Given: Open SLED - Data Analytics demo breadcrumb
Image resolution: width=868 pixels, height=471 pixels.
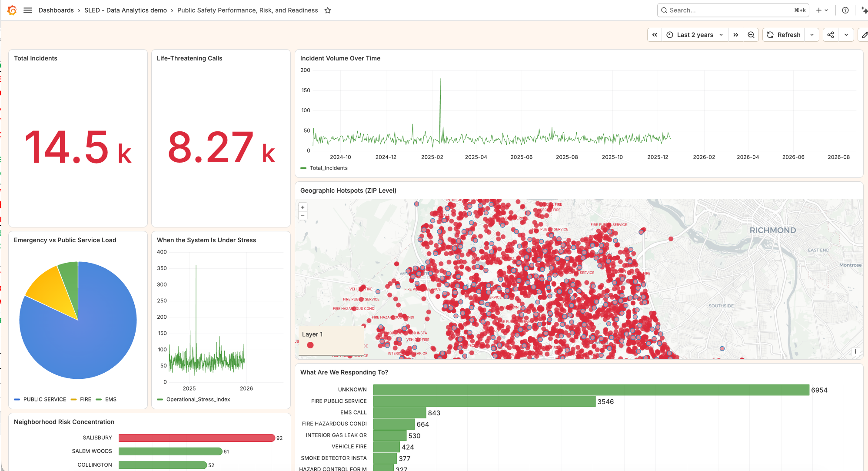Looking at the screenshot, I should [126, 10].
